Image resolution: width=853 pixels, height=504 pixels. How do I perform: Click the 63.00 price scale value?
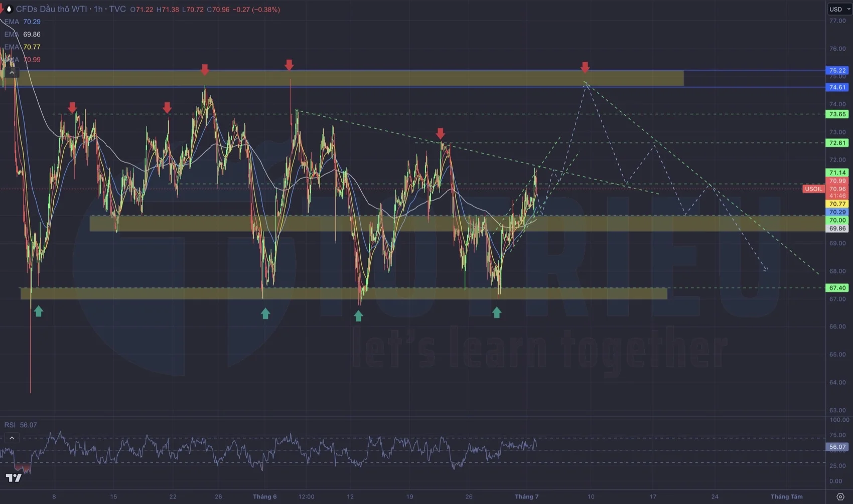coord(837,410)
